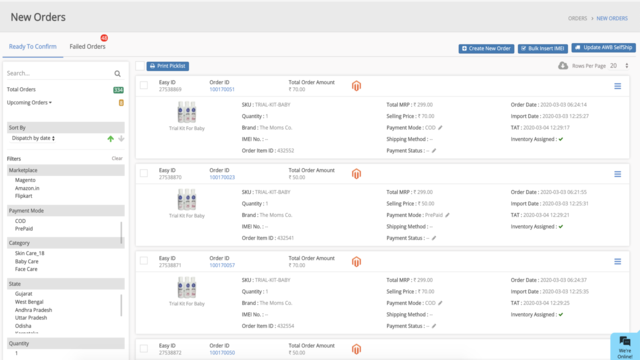Click the Payment Mode filter scrollbar
Image resolution: width=640 pixels, height=360 pixels.
[x=121, y=232]
